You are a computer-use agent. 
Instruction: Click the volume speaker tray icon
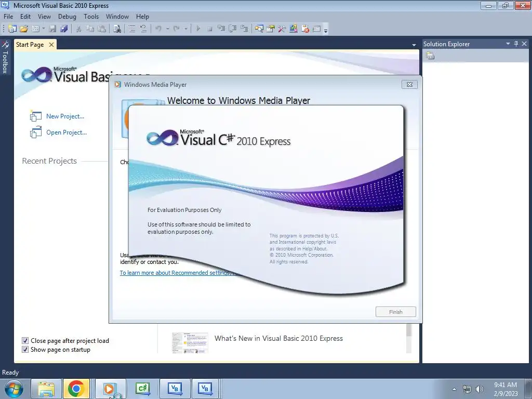click(480, 389)
